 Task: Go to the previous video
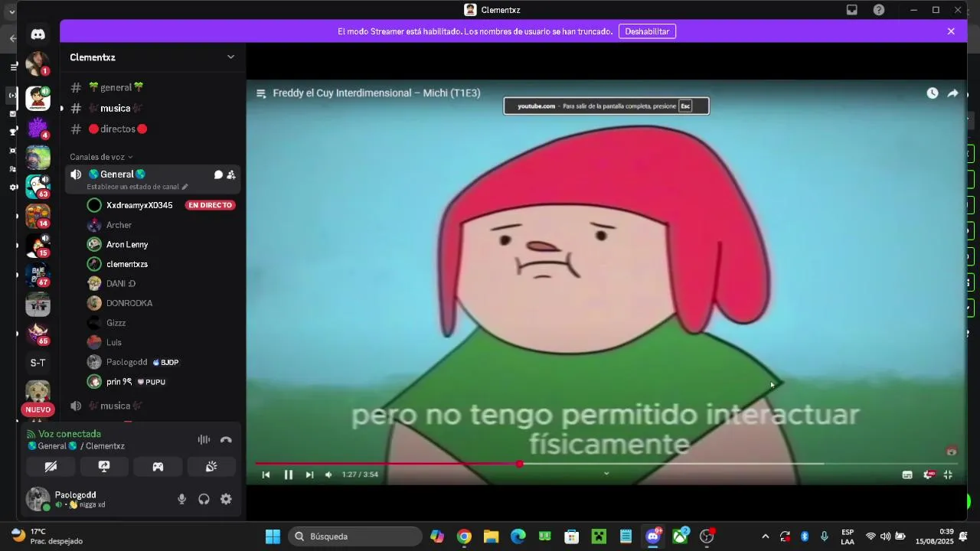pyautogui.click(x=266, y=474)
